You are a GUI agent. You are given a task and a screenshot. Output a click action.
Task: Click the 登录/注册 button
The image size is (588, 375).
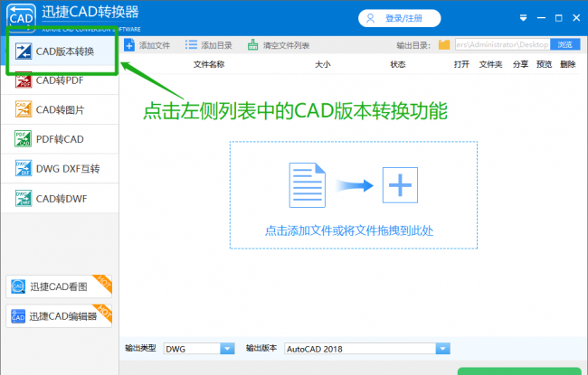399,18
